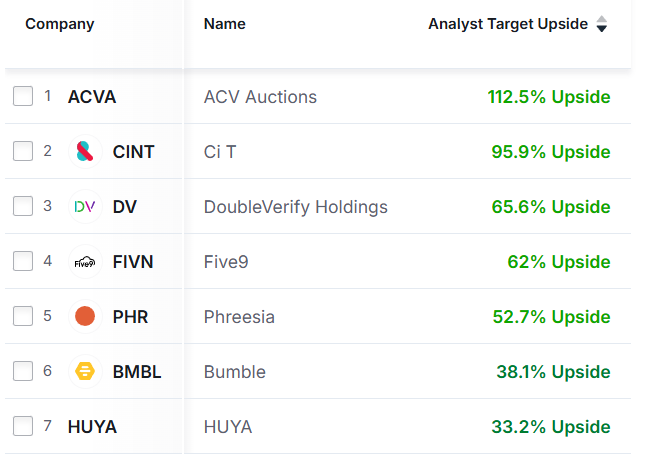Click the BMBL ticker symbol
Screen dimensions: 647x457
[x=137, y=372]
